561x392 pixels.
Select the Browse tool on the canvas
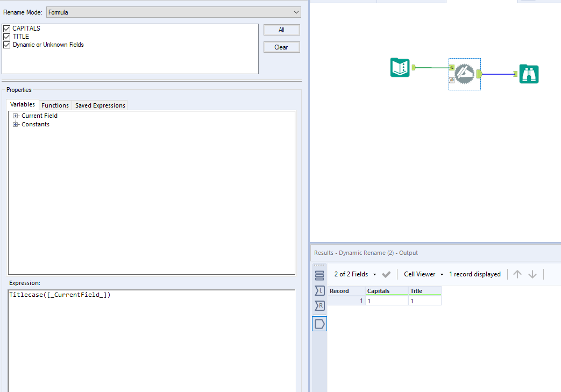(x=529, y=74)
